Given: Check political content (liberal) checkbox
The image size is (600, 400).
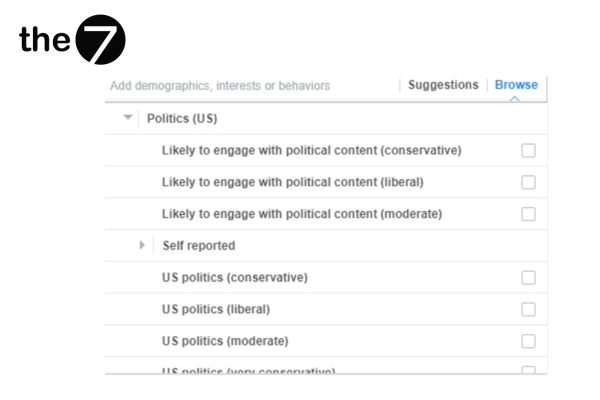Looking at the screenshot, I should (528, 182).
